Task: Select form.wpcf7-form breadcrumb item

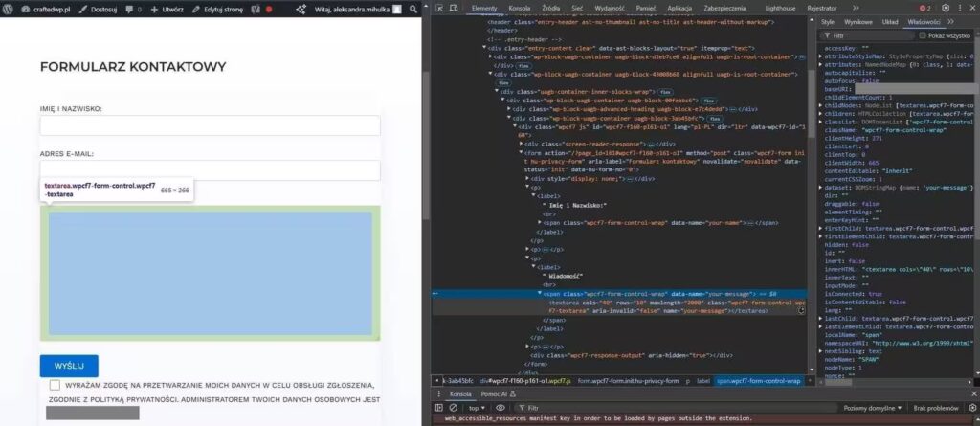Action: pyautogui.click(x=628, y=381)
